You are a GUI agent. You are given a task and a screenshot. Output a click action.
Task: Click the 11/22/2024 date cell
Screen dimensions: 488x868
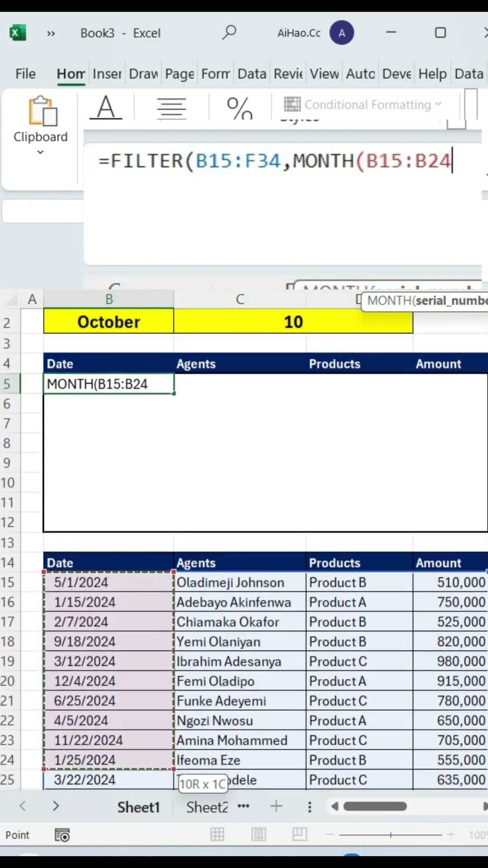pos(108,740)
